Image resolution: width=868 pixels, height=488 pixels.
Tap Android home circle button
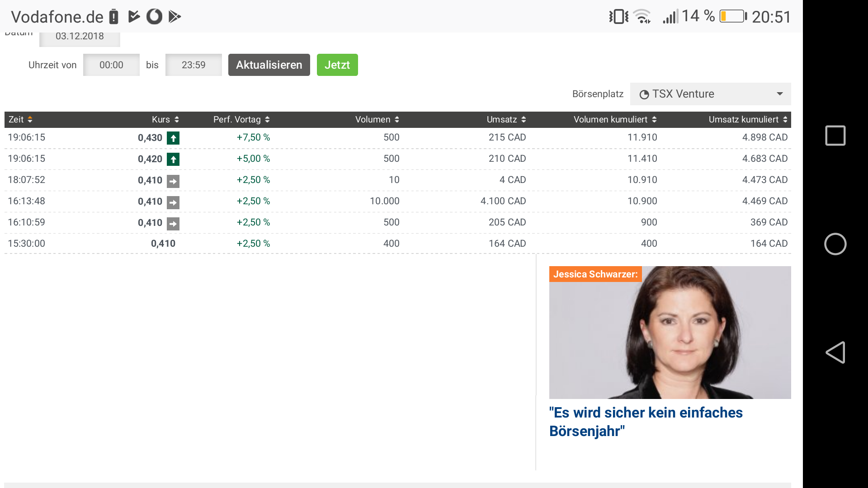835,244
